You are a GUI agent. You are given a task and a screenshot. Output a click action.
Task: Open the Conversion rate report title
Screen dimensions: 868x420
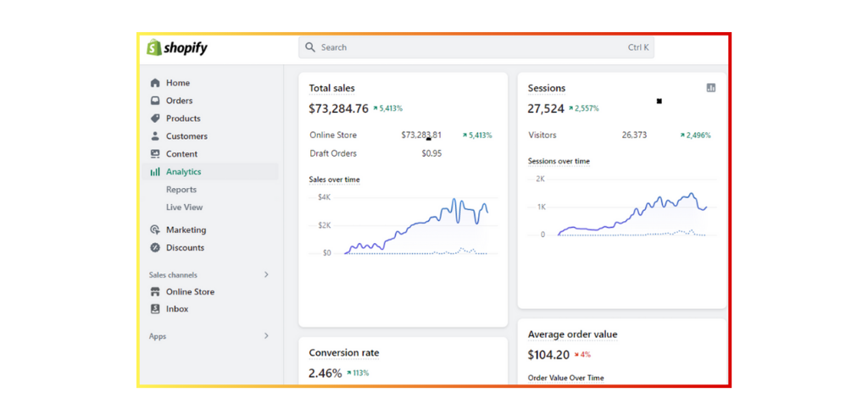coord(343,353)
